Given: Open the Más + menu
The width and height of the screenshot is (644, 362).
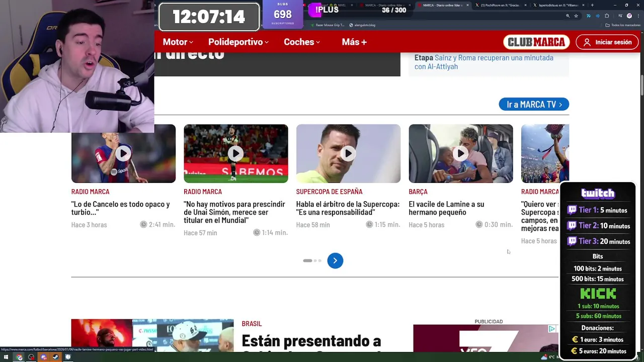Looking at the screenshot, I should tap(354, 42).
